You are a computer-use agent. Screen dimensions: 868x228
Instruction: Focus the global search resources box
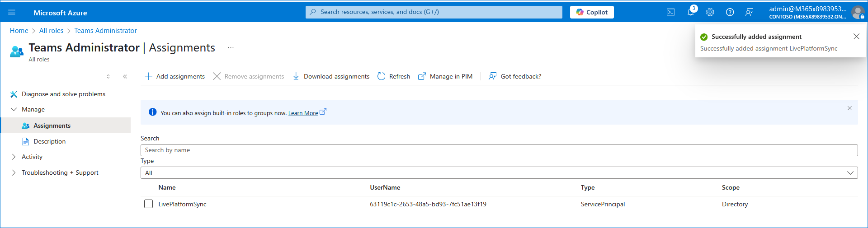pos(434,12)
